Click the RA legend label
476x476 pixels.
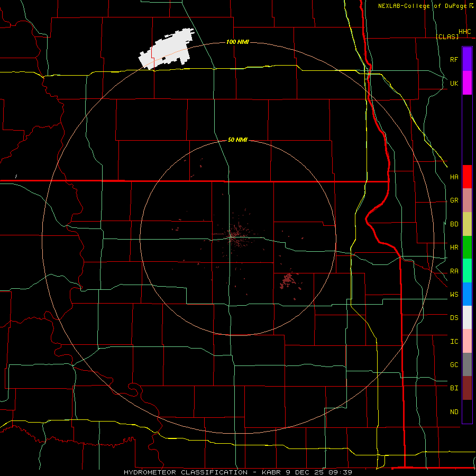pyautogui.click(x=454, y=271)
